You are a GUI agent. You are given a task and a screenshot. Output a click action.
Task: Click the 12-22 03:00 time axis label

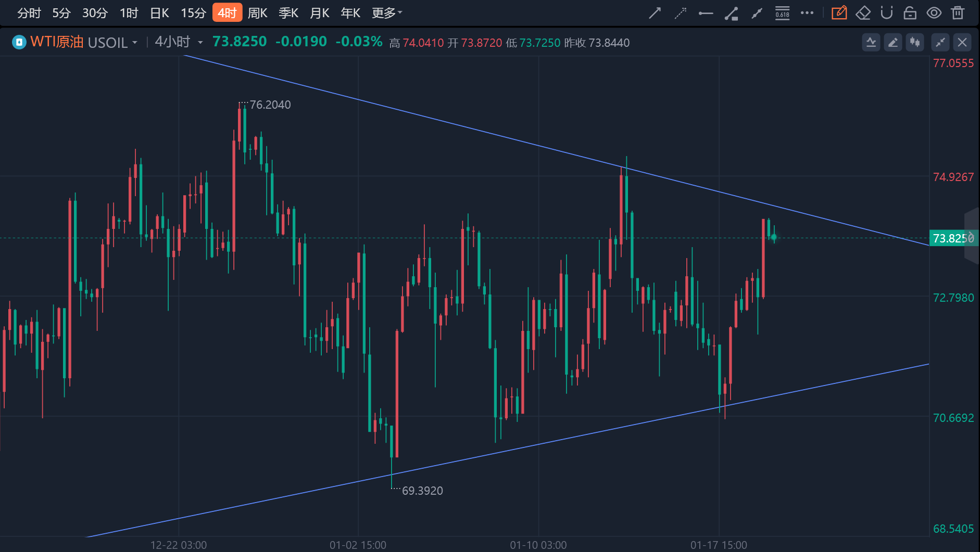tap(179, 545)
